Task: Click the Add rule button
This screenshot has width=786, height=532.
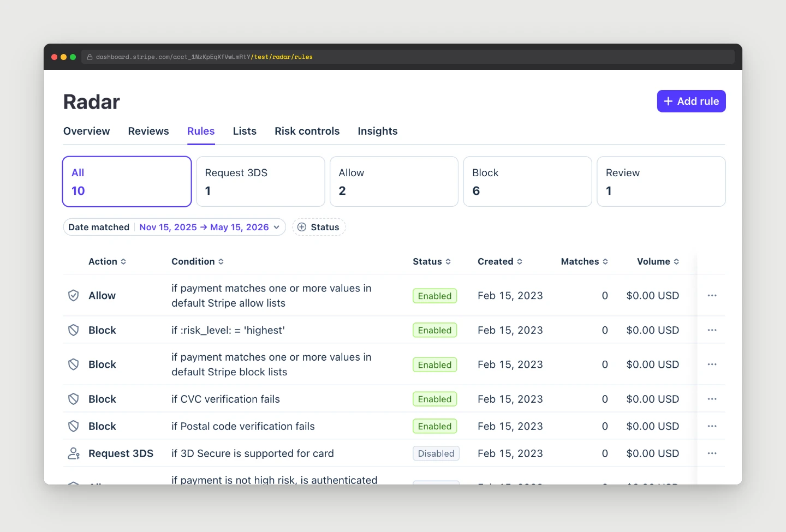Action: coord(691,101)
